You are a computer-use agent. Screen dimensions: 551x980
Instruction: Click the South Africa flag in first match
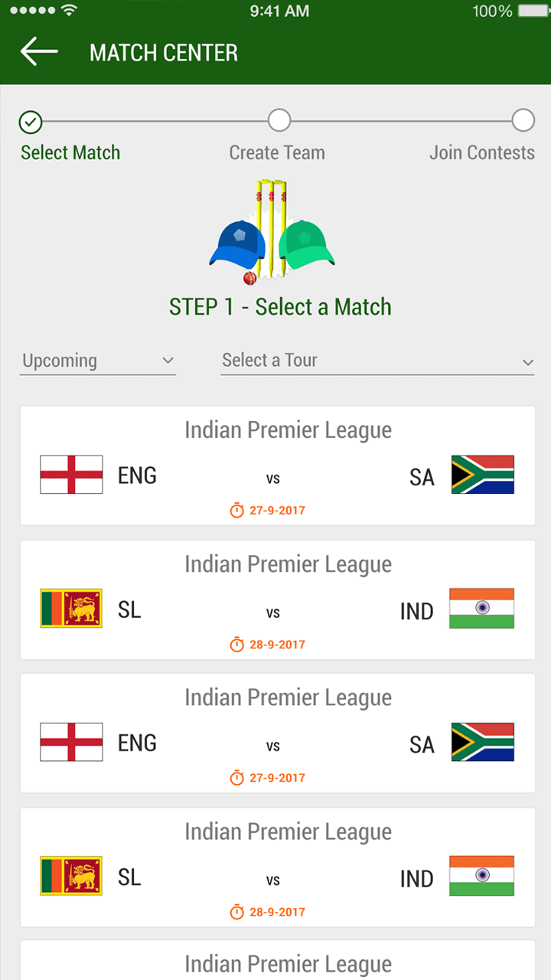[x=482, y=475]
